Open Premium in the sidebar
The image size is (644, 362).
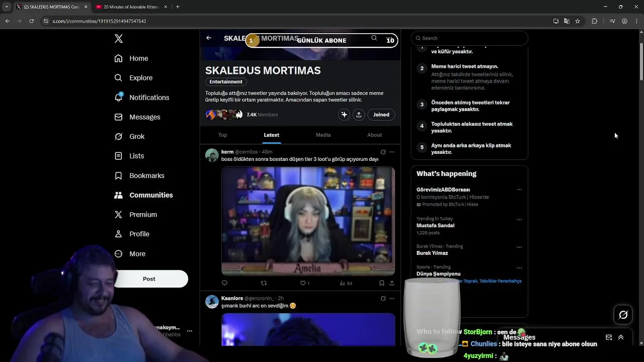(x=136, y=215)
